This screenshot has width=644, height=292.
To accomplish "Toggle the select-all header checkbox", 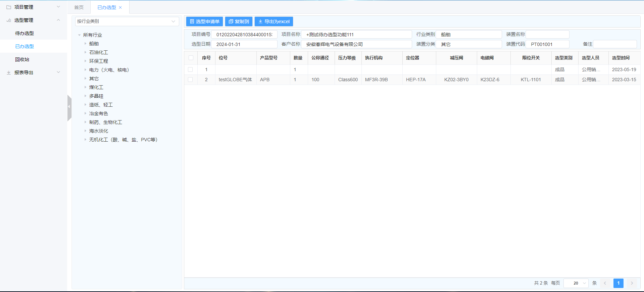I will [x=191, y=58].
